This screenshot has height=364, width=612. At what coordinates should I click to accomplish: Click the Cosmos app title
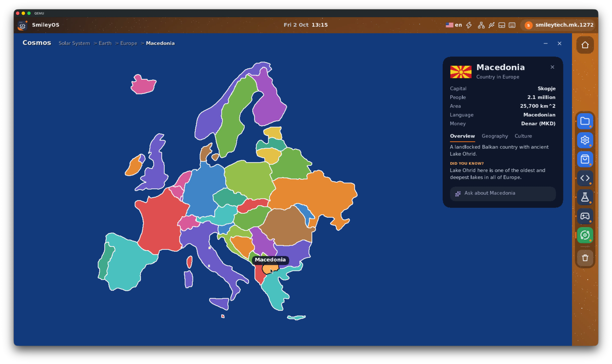37,43
